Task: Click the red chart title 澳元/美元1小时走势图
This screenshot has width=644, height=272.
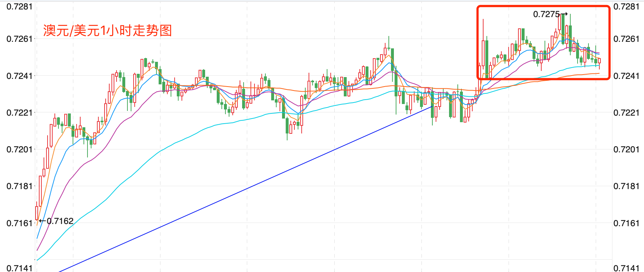Action: [107, 31]
